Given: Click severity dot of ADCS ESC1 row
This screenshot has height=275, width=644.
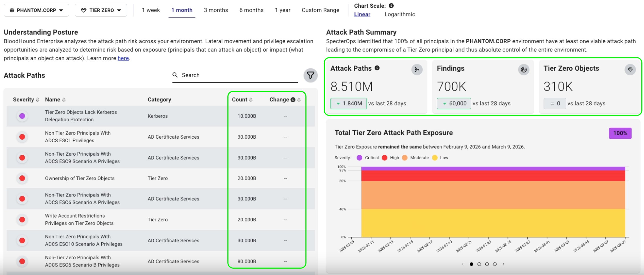Looking at the screenshot, I should tap(22, 137).
